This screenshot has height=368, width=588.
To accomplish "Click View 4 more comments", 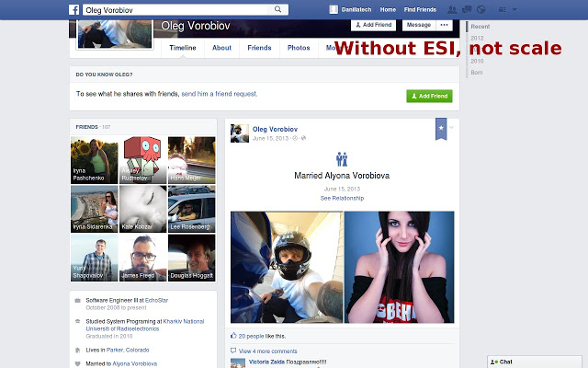I will point(267,351).
